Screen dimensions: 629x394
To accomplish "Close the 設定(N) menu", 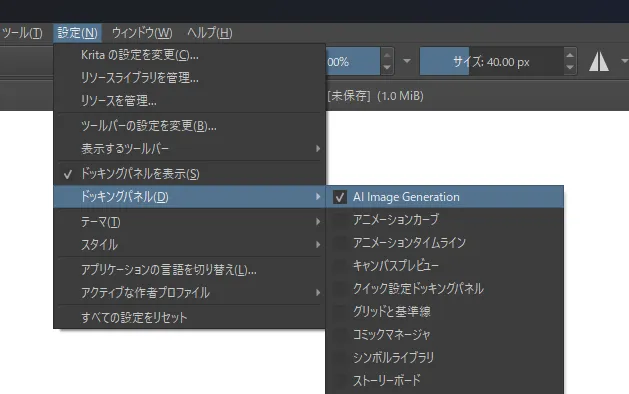I will click(x=77, y=33).
